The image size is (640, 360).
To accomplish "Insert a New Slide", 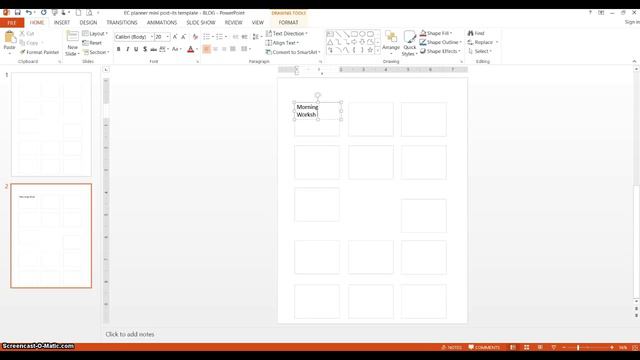I will point(72,43).
